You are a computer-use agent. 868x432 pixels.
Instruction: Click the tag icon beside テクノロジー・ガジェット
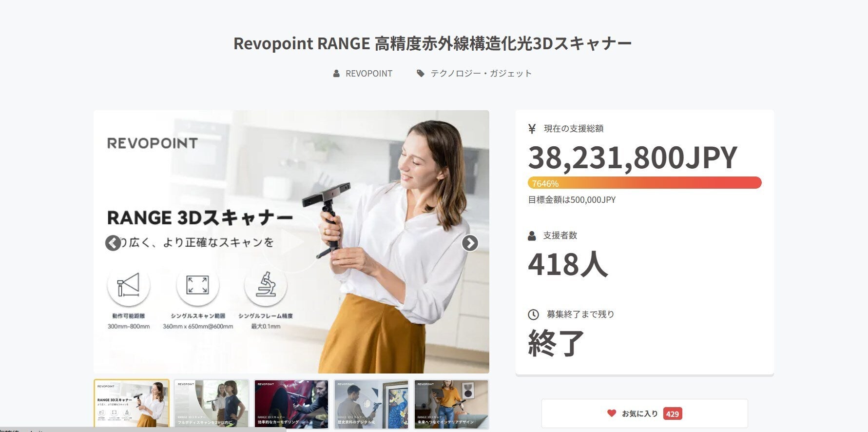point(420,74)
